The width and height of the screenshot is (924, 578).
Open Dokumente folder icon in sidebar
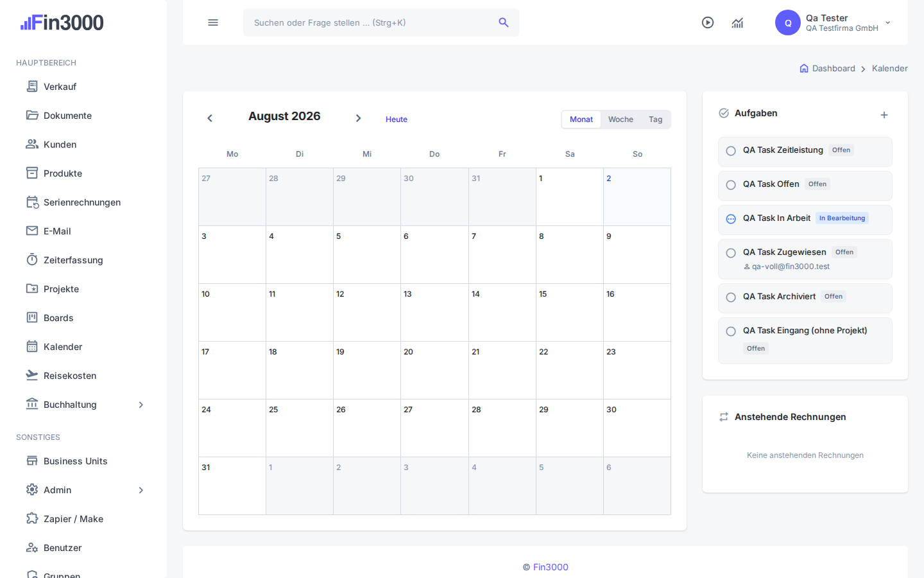32,115
